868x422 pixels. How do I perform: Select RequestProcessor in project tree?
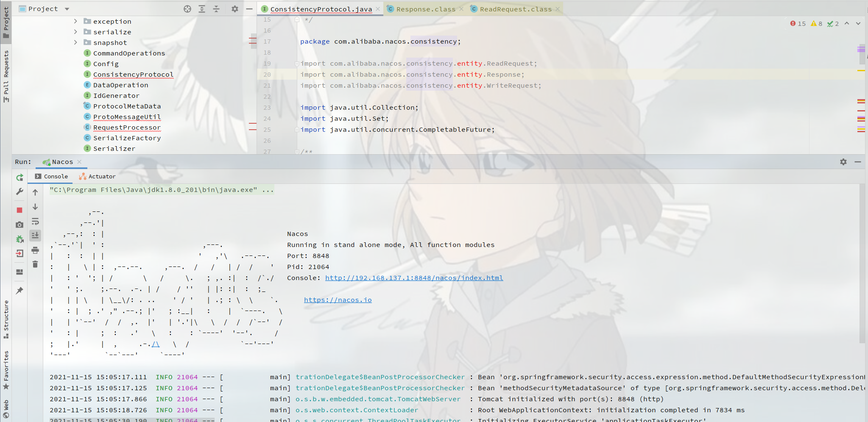click(127, 128)
